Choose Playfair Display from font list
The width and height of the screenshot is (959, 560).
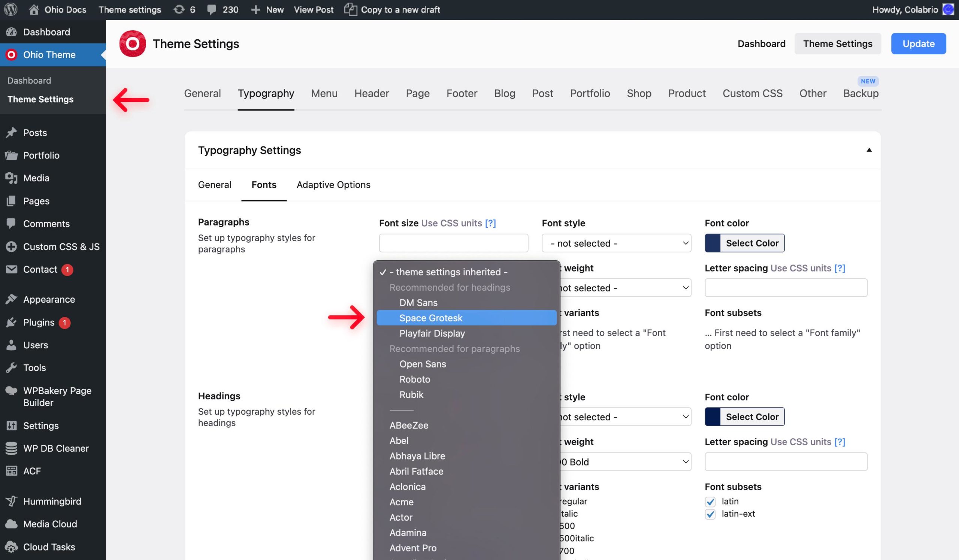pos(466,333)
